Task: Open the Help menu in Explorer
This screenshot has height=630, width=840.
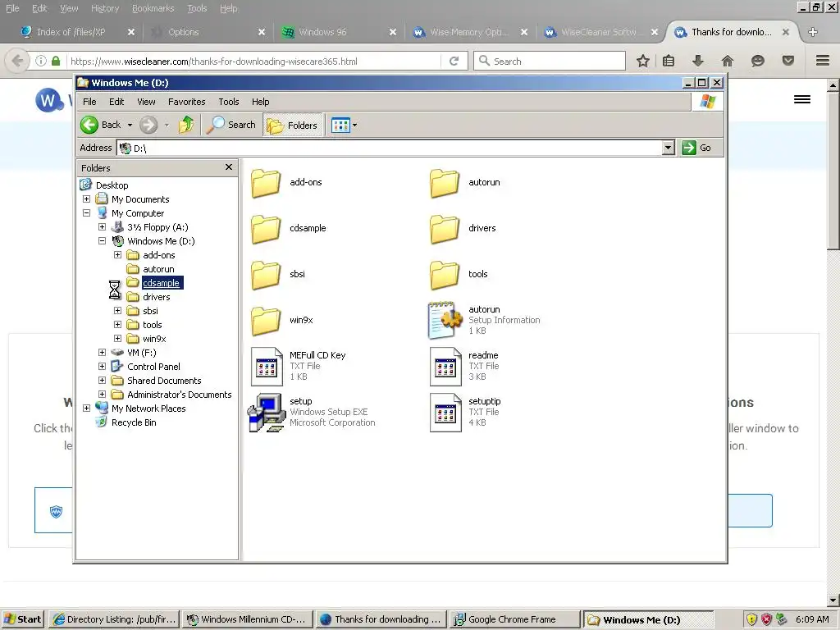Action: [260, 102]
